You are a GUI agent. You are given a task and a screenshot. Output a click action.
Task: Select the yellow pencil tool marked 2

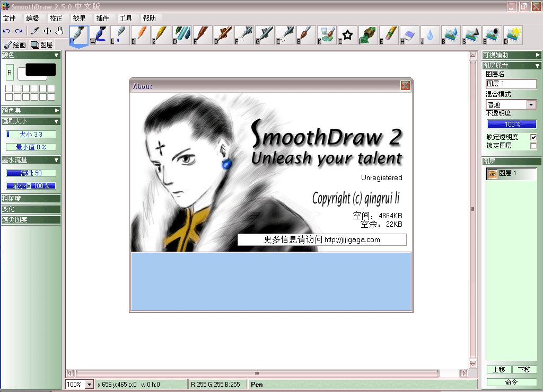[x=161, y=35]
